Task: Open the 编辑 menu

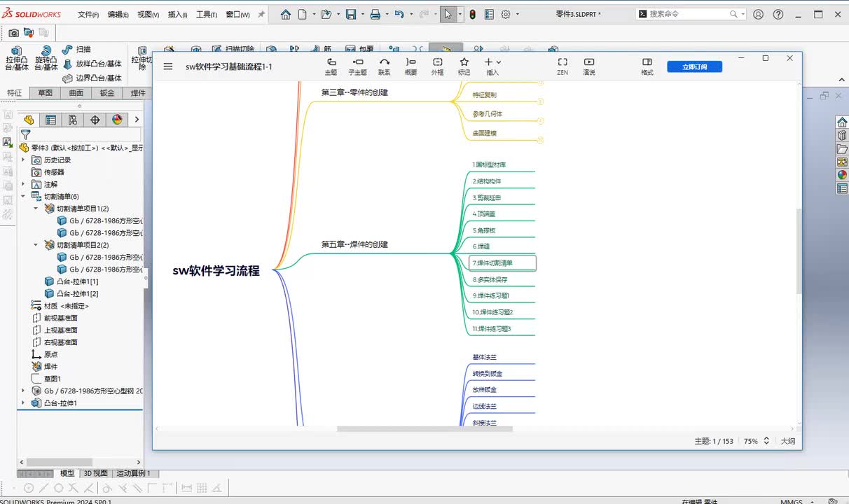Action: tap(118, 15)
